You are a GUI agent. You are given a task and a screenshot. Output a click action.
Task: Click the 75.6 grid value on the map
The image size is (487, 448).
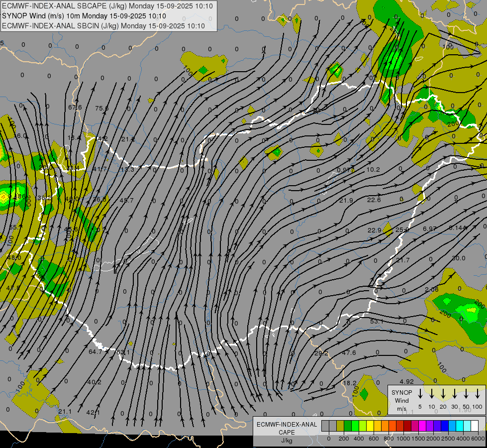click(x=102, y=108)
